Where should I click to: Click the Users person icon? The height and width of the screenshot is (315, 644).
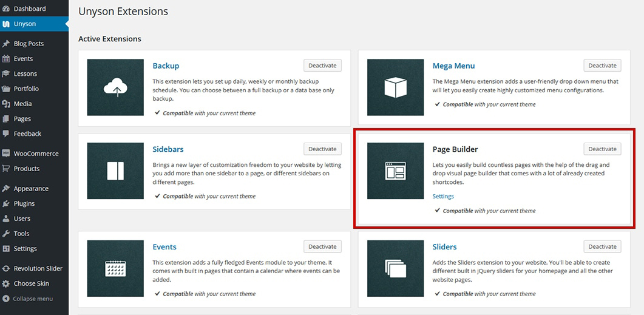pyautogui.click(x=5, y=218)
